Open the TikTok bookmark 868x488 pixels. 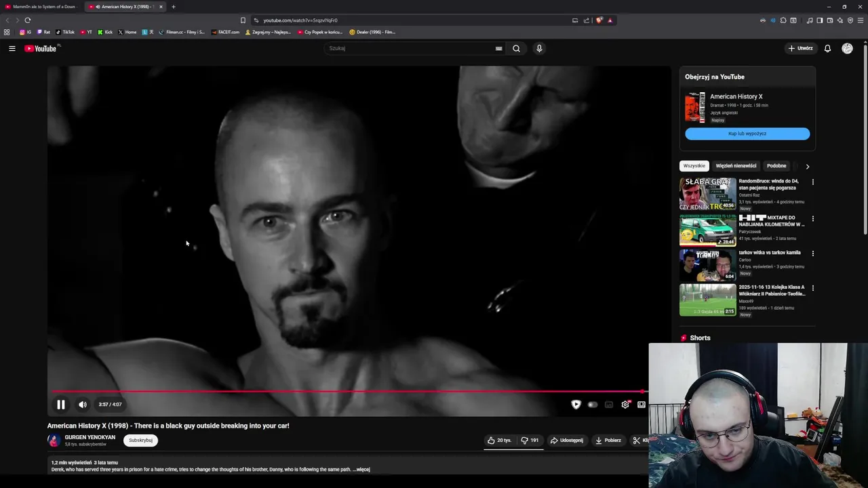click(65, 32)
